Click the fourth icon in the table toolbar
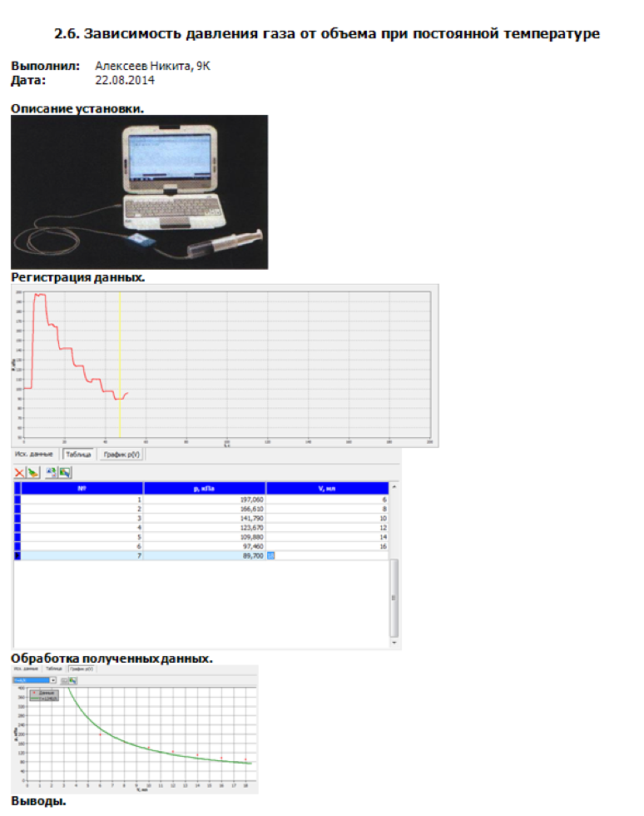Viewport: 644px width, 816px height. coord(64,472)
